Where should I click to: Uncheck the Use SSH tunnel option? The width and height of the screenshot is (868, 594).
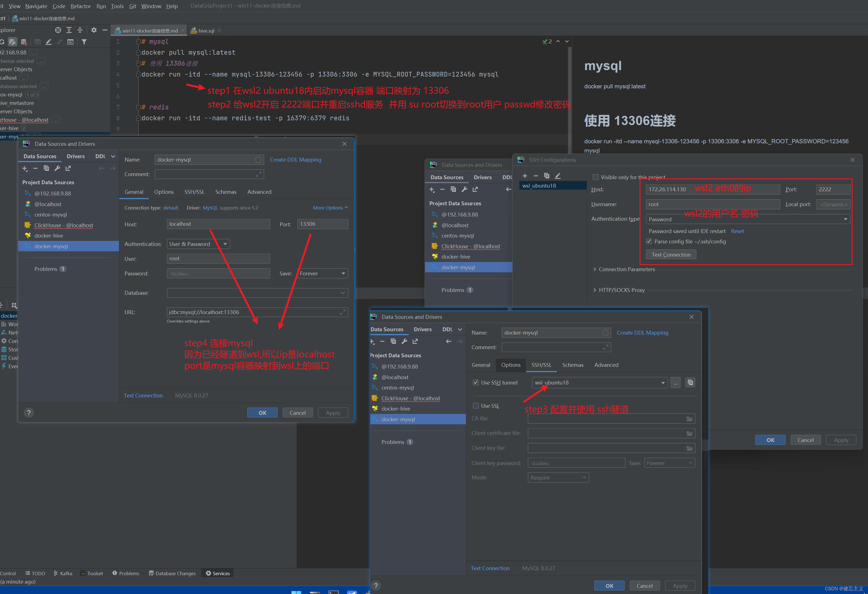click(x=476, y=382)
